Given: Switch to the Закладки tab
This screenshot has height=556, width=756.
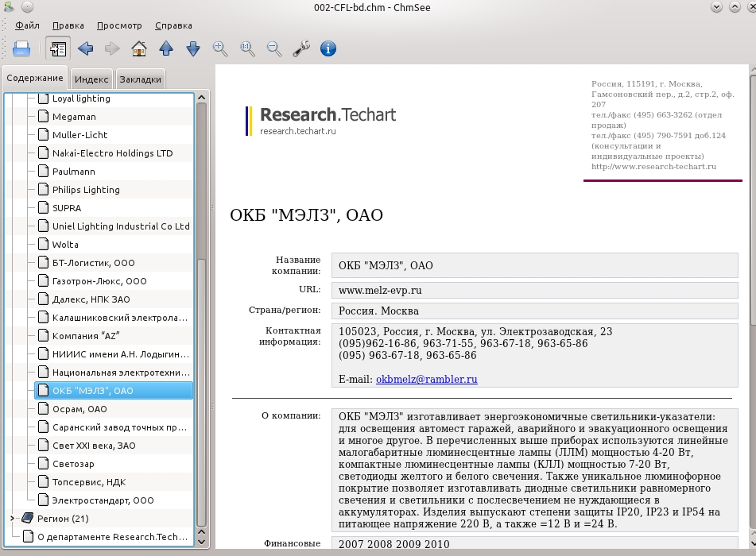Looking at the screenshot, I should point(140,79).
